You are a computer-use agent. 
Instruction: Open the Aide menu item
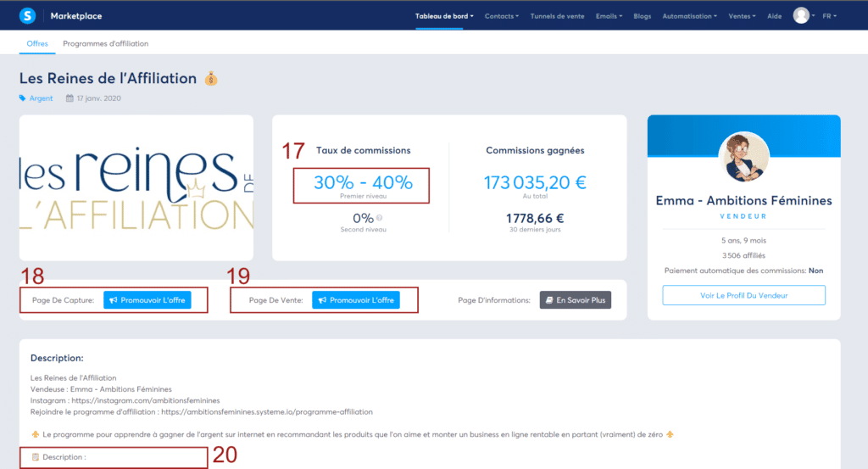tap(774, 16)
